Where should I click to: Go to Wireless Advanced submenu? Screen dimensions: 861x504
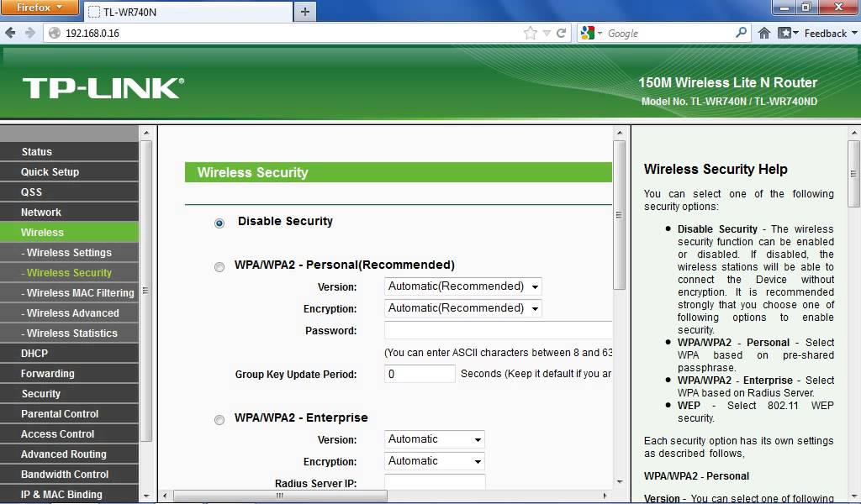(69, 313)
